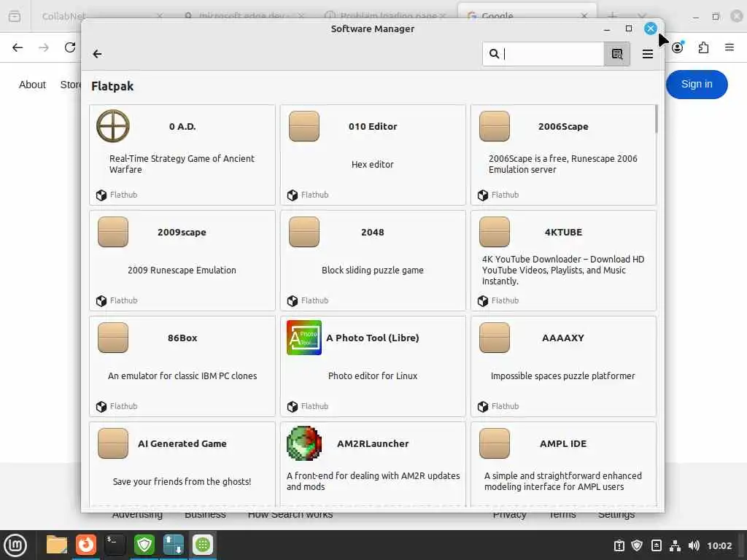Open the network icon in the system tray
The width and height of the screenshot is (747, 560).
(675, 545)
